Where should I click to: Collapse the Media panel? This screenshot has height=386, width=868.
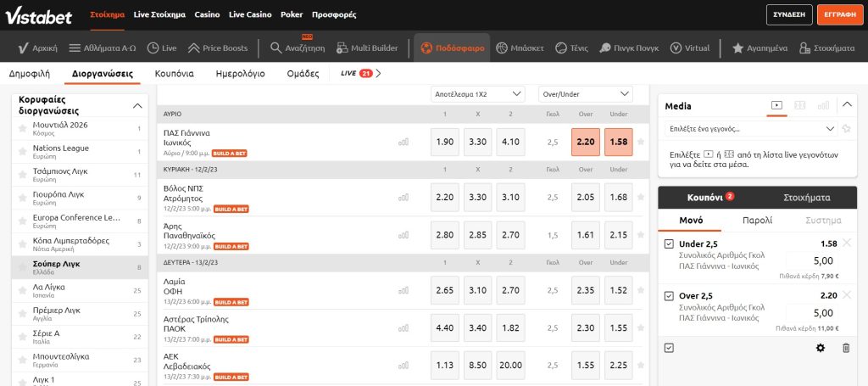(x=847, y=104)
